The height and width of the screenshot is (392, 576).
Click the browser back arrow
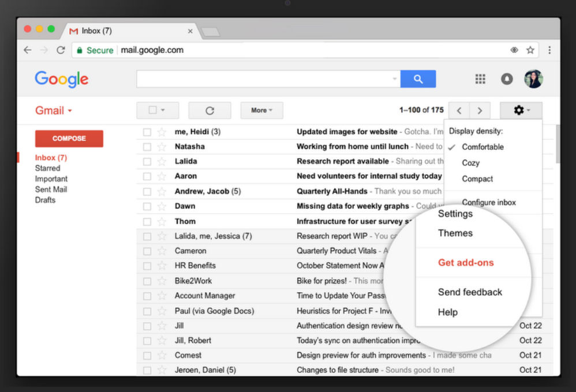coord(28,50)
